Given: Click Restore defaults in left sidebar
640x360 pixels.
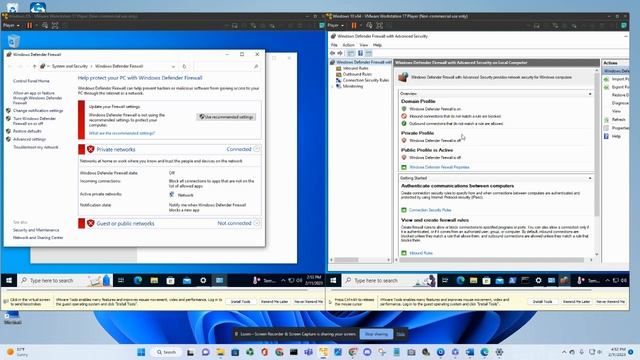Looking at the screenshot, I should 27,131.
